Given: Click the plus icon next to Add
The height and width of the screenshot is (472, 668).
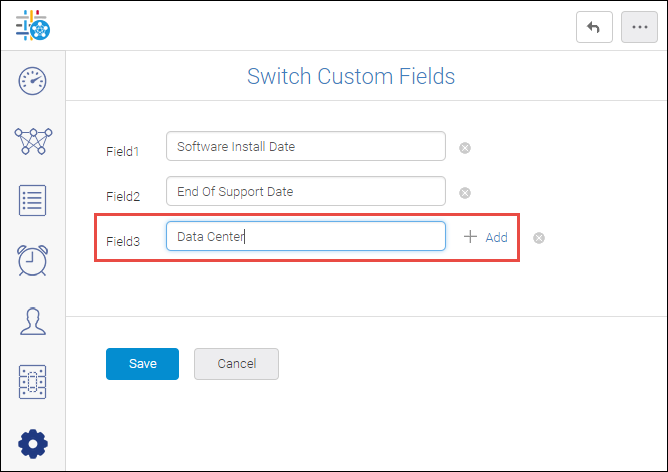Looking at the screenshot, I should 470,236.
